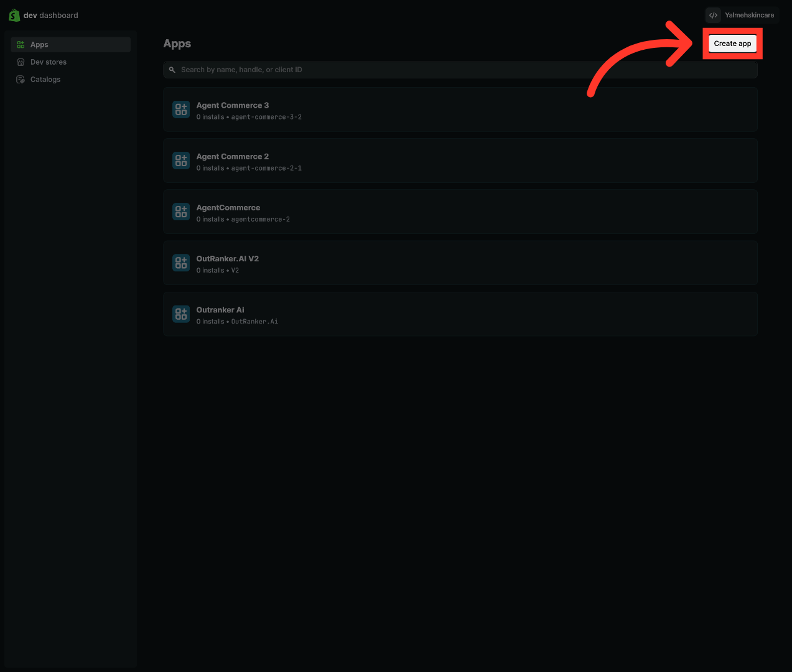
Task: Click the AgentCommerce app icon
Action: (x=181, y=212)
